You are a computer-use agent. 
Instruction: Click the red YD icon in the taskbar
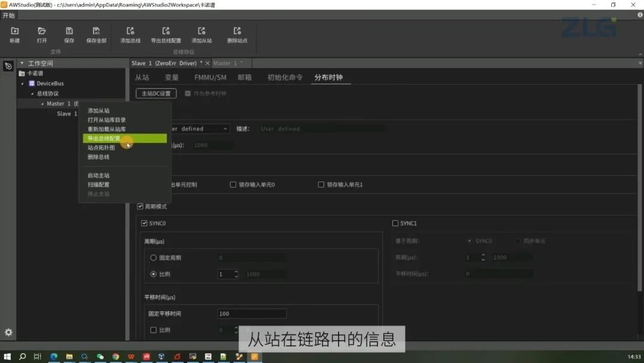coord(147,356)
